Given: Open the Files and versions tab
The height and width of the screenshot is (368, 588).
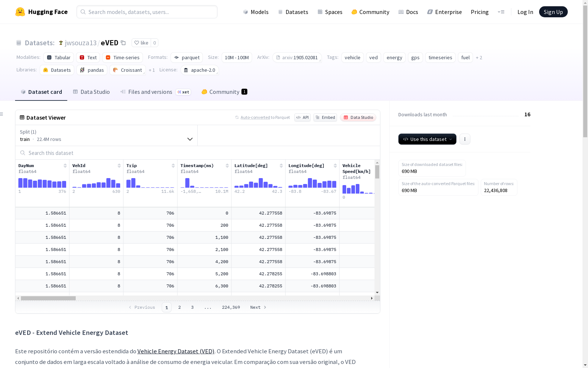Looking at the screenshot, I should point(155,92).
